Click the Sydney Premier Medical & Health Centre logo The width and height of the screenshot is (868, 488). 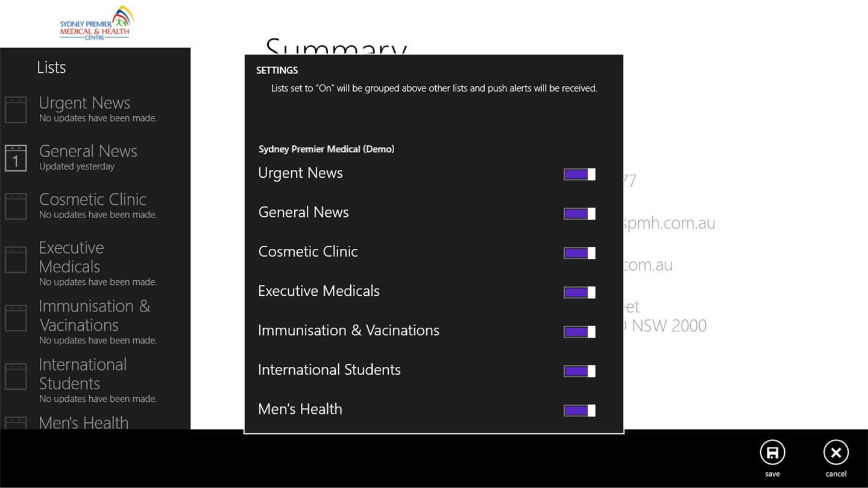(96, 23)
